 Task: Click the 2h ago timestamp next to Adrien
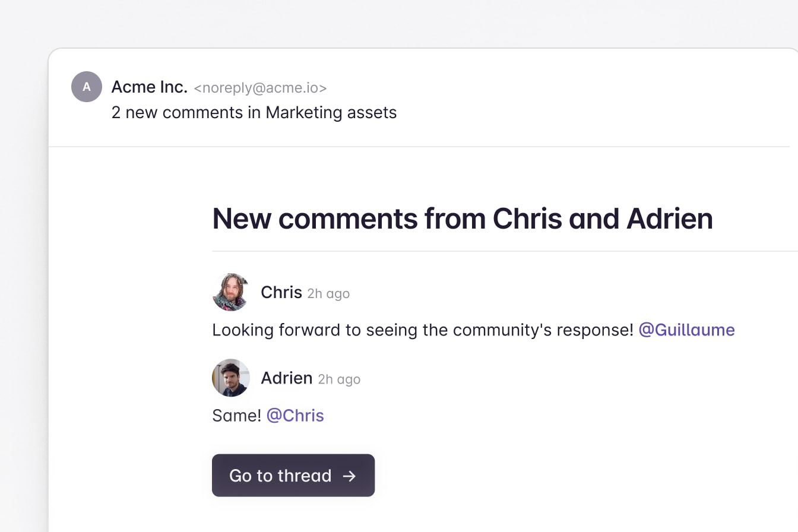(x=339, y=379)
